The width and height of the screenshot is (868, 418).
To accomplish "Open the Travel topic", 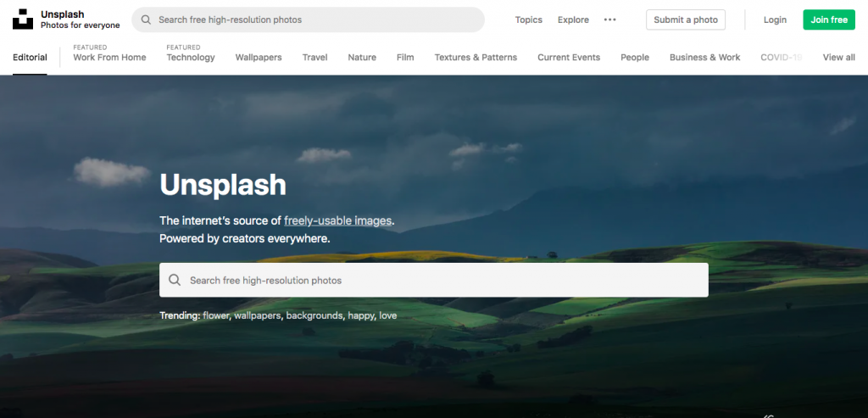I will coord(315,57).
